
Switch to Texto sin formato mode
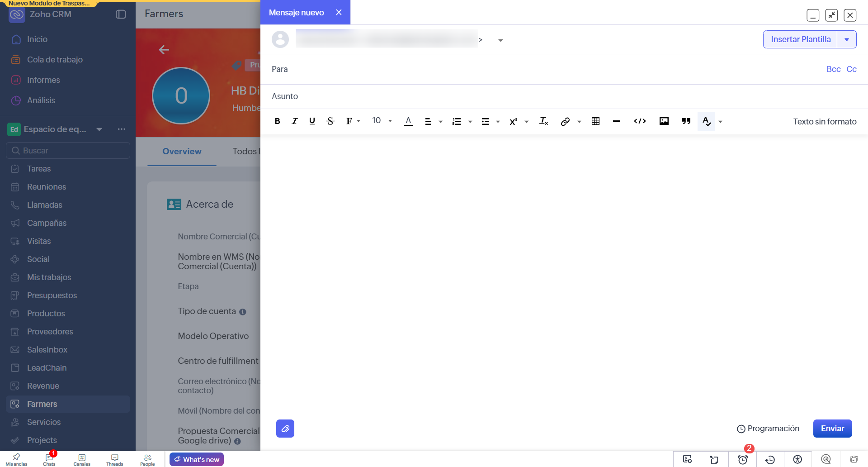click(x=825, y=121)
